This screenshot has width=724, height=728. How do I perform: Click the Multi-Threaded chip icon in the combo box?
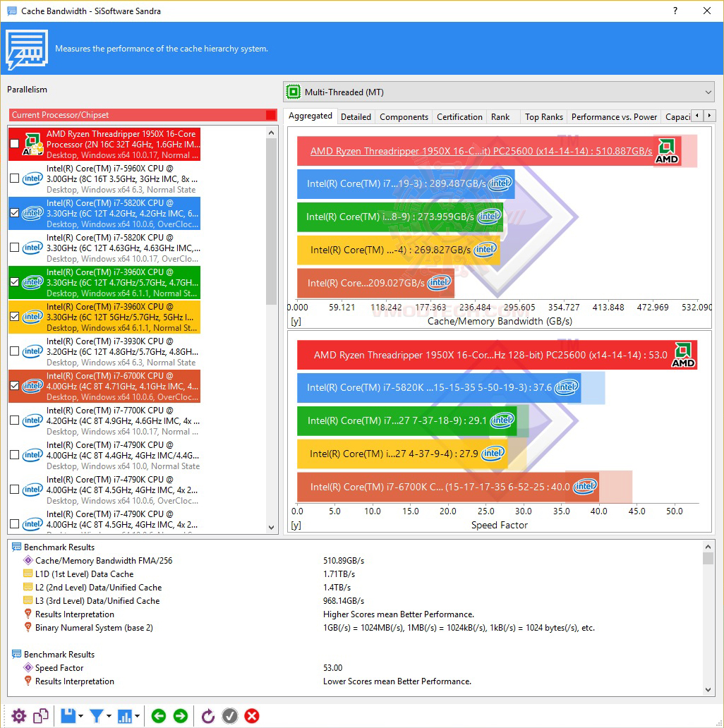pos(293,92)
